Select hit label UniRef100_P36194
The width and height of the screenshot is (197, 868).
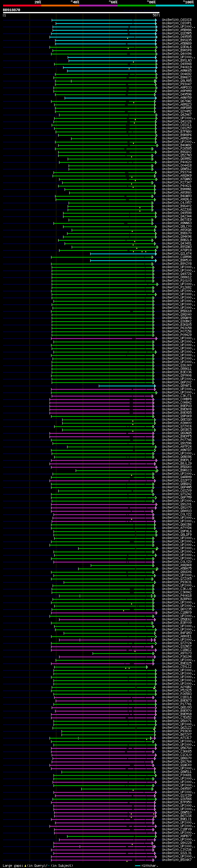(177, 656)
